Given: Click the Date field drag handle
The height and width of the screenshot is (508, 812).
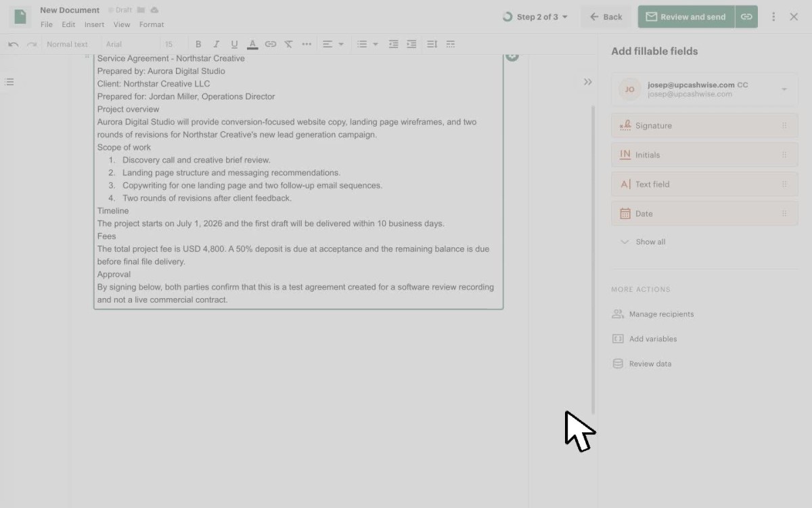Looking at the screenshot, I should [784, 213].
